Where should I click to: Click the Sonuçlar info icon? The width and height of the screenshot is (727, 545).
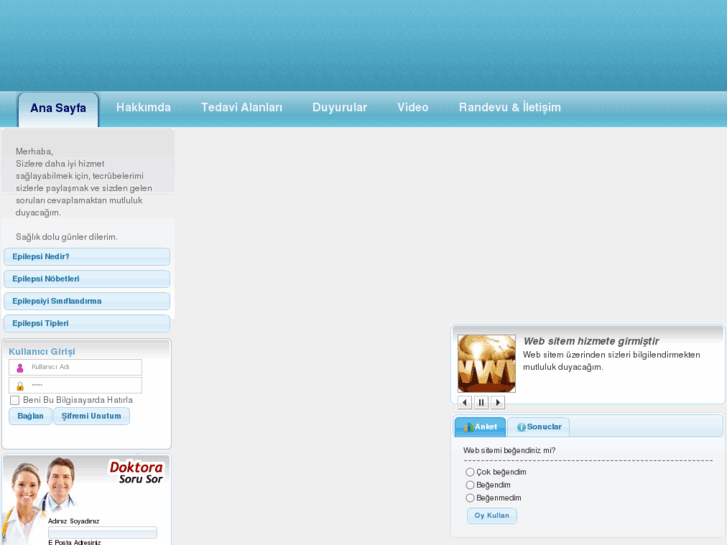click(521, 427)
